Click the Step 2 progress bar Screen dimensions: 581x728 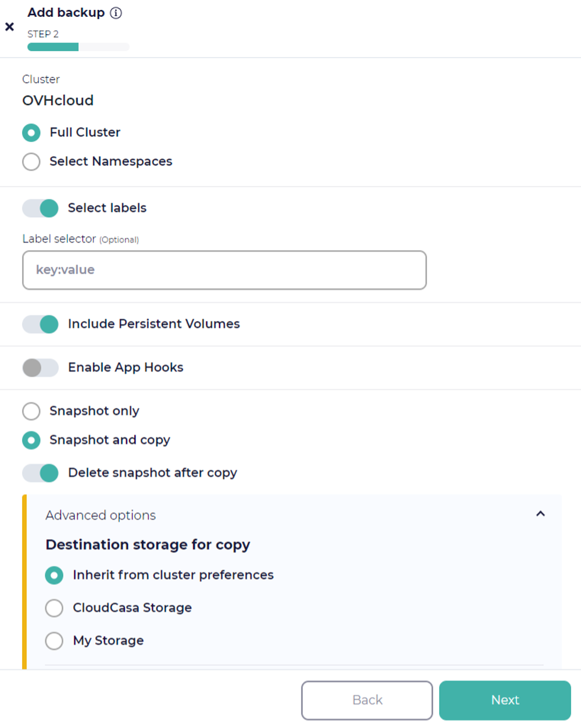click(x=78, y=47)
